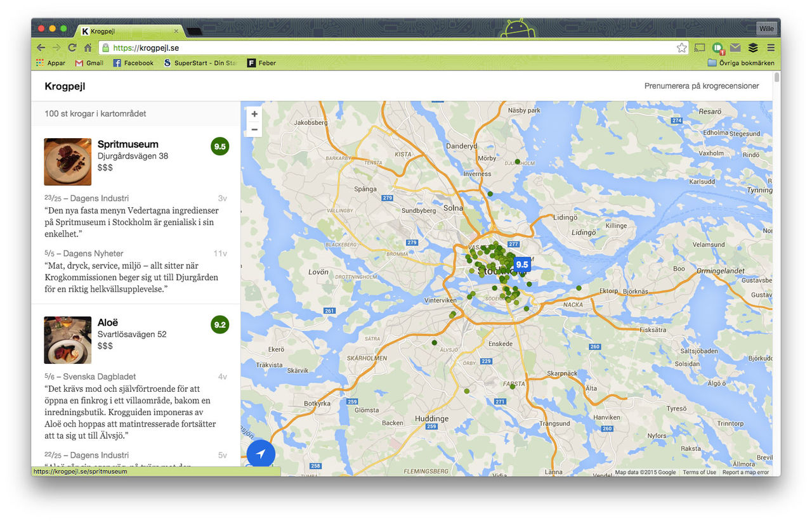812x521 pixels.
Task: Click the 9.2 score badge for Aloë
Action: point(219,325)
